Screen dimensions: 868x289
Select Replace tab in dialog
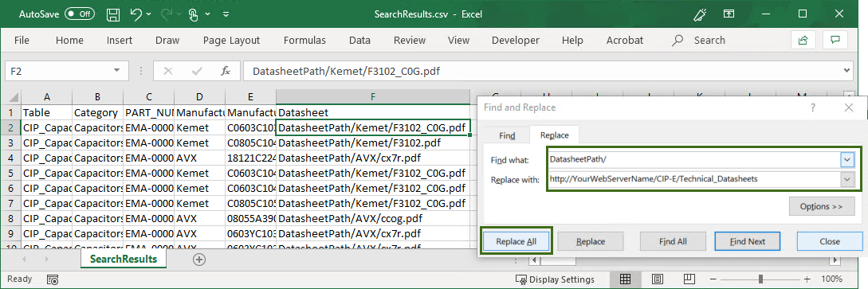(x=554, y=135)
